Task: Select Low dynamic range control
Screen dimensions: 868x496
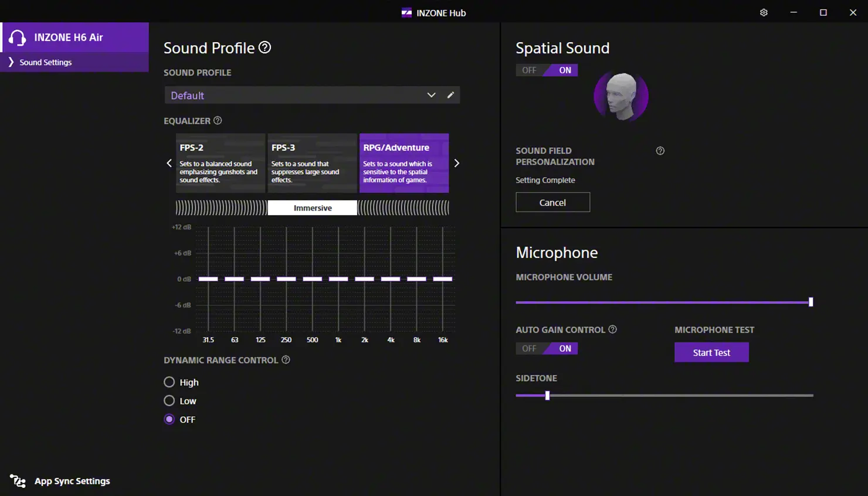Action: [169, 401]
